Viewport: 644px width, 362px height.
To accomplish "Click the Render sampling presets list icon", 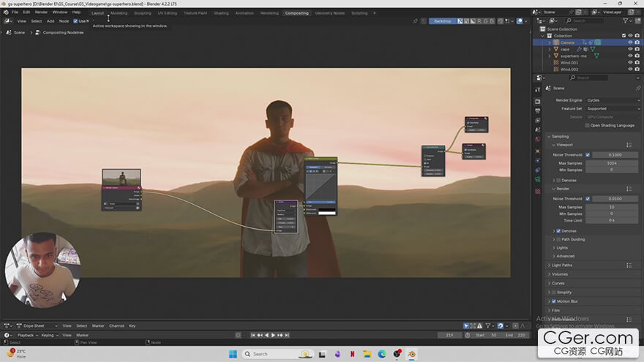I will pos(629,189).
